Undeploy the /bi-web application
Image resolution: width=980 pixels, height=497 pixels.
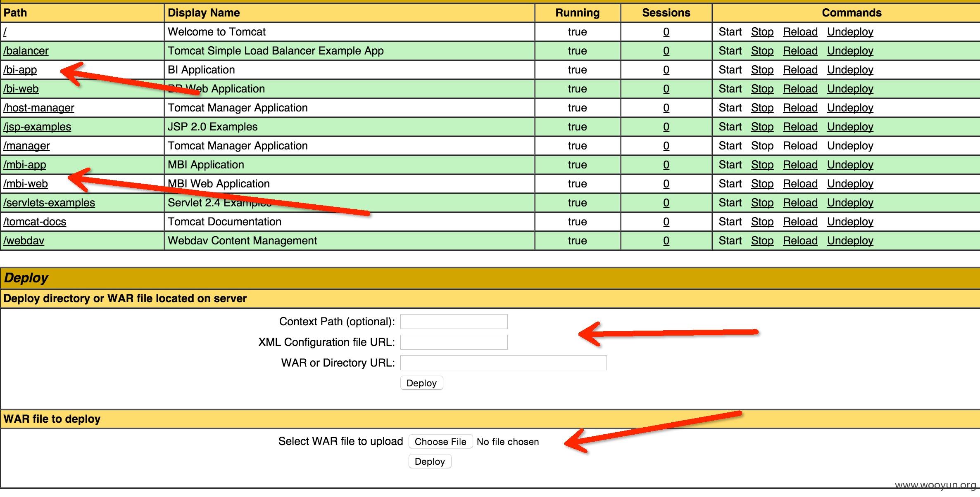(850, 89)
